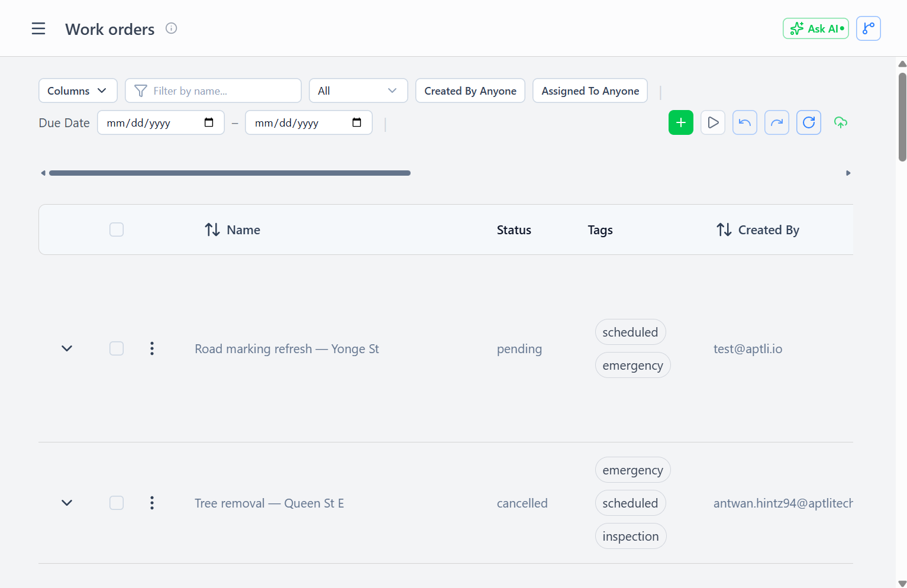Click the Due Date start date field
The height and width of the screenshot is (588, 907).
tap(160, 122)
